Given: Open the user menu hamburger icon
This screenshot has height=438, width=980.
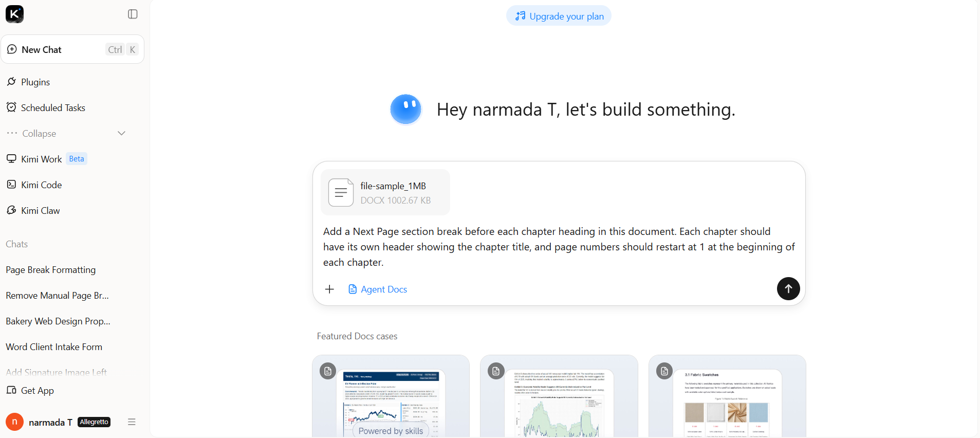Looking at the screenshot, I should pyautogui.click(x=132, y=422).
